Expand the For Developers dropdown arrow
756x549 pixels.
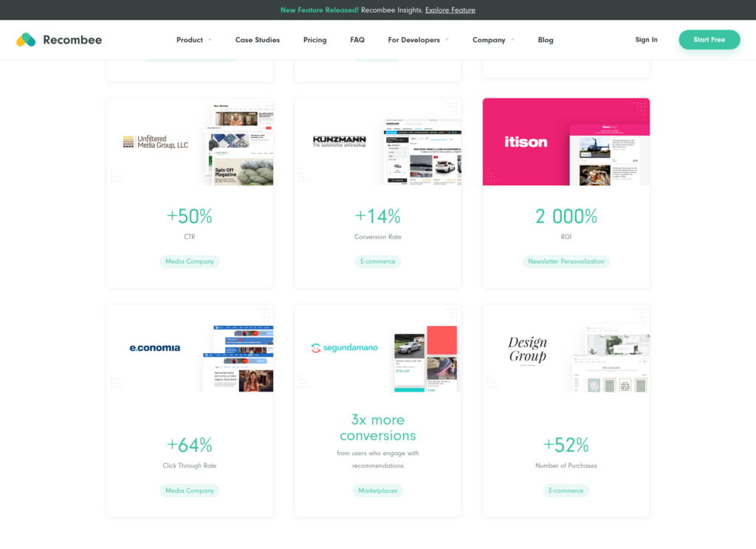[x=447, y=40]
